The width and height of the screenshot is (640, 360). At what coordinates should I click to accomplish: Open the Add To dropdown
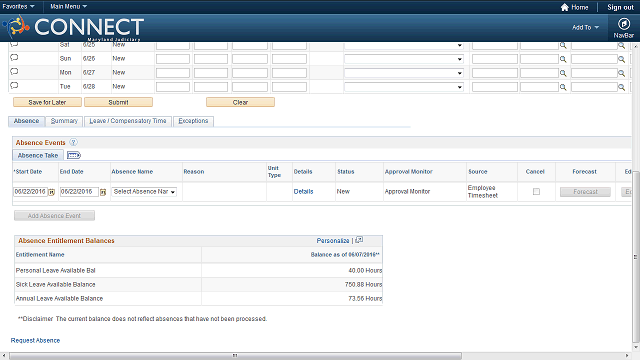tap(585, 27)
